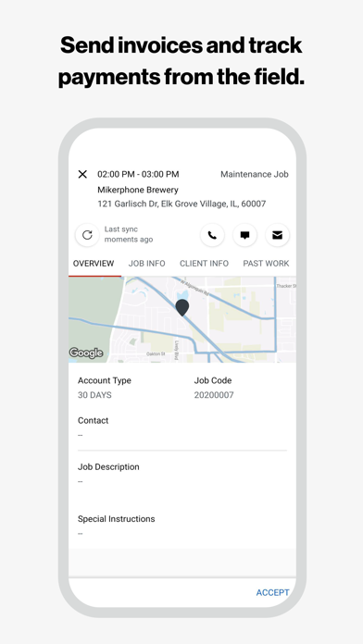Click the Job Description label

[108, 467]
